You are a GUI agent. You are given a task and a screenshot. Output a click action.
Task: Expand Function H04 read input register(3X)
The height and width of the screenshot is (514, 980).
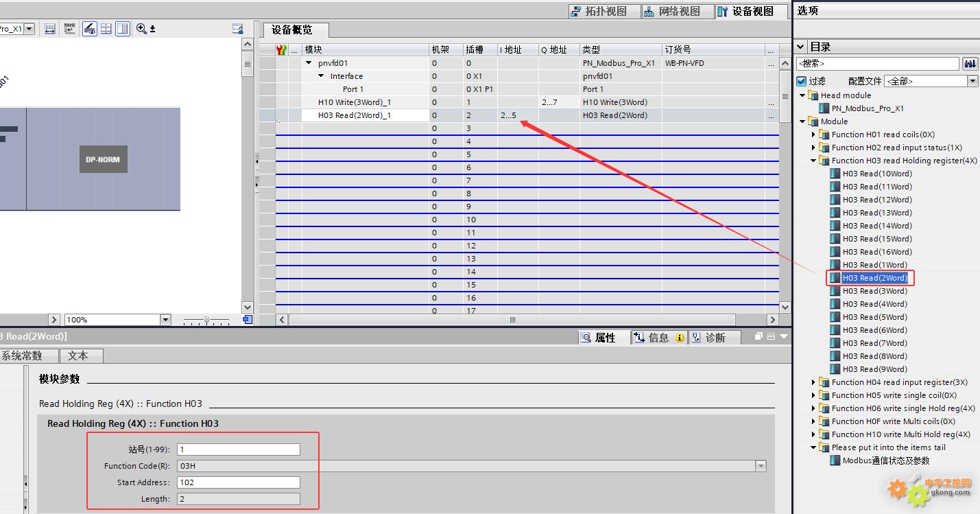coord(813,382)
